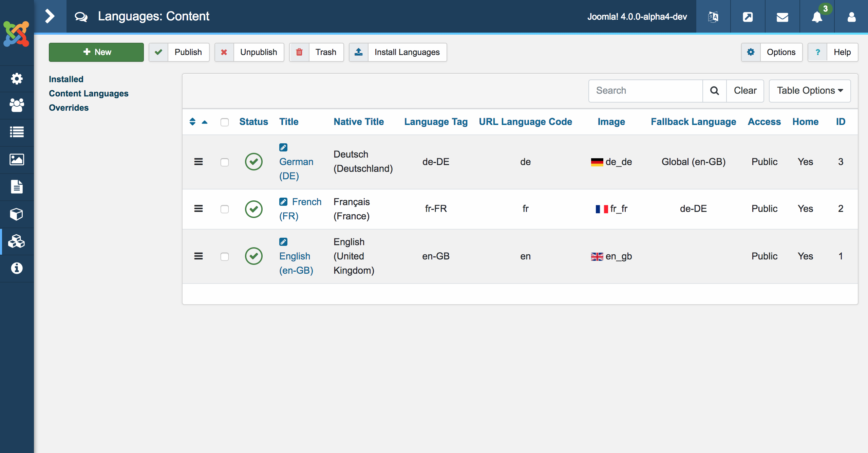
Task: Expand the Table Options dropdown
Action: pos(810,91)
